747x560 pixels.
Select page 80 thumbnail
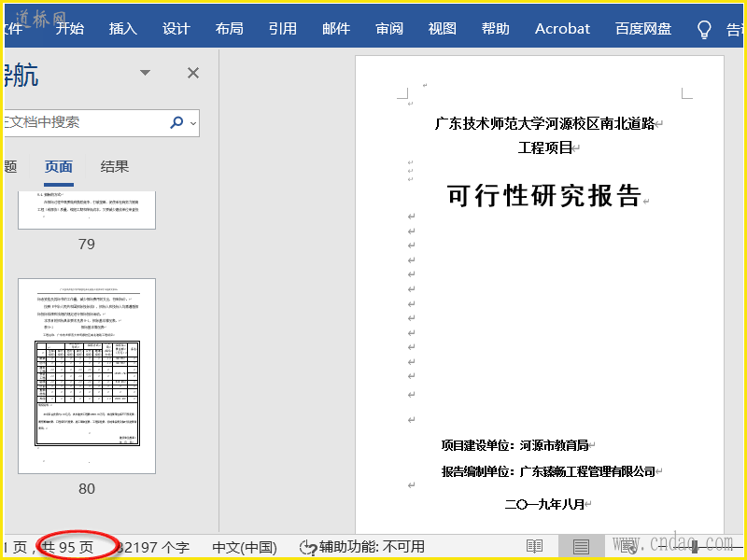click(x=87, y=376)
